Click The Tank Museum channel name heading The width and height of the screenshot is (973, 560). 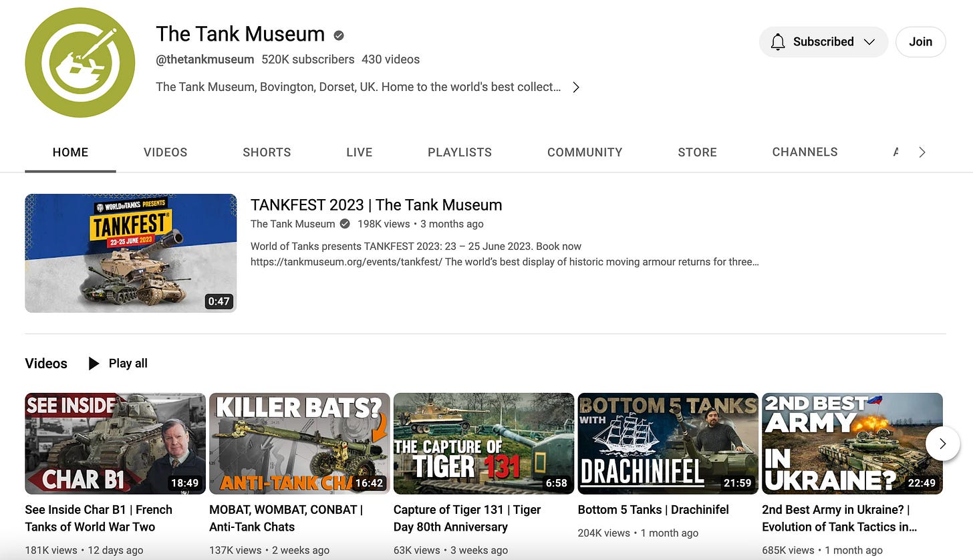click(241, 34)
